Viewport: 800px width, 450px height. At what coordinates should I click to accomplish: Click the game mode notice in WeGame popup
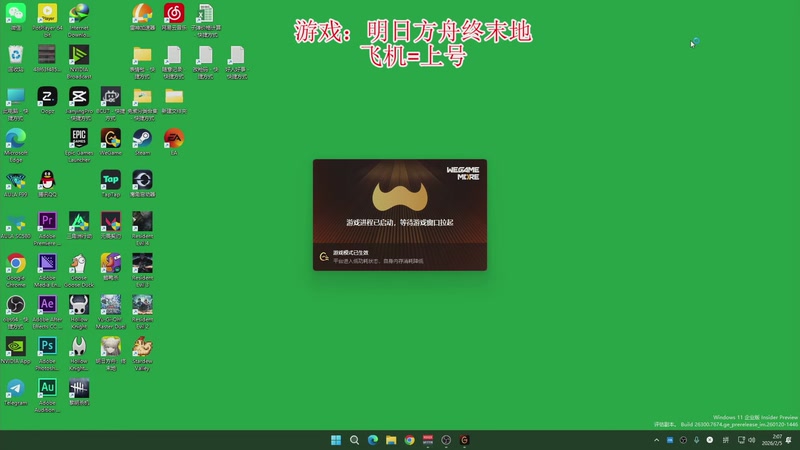tap(400, 257)
